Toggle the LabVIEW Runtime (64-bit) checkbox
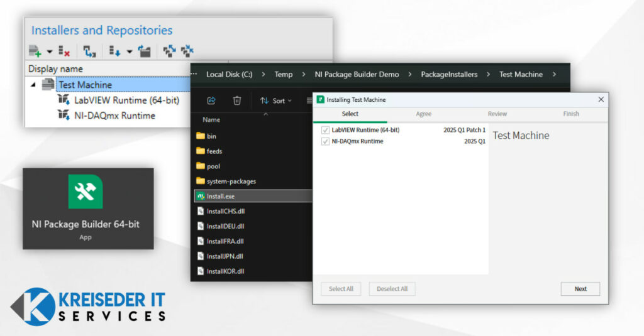 click(x=325, y=130)
